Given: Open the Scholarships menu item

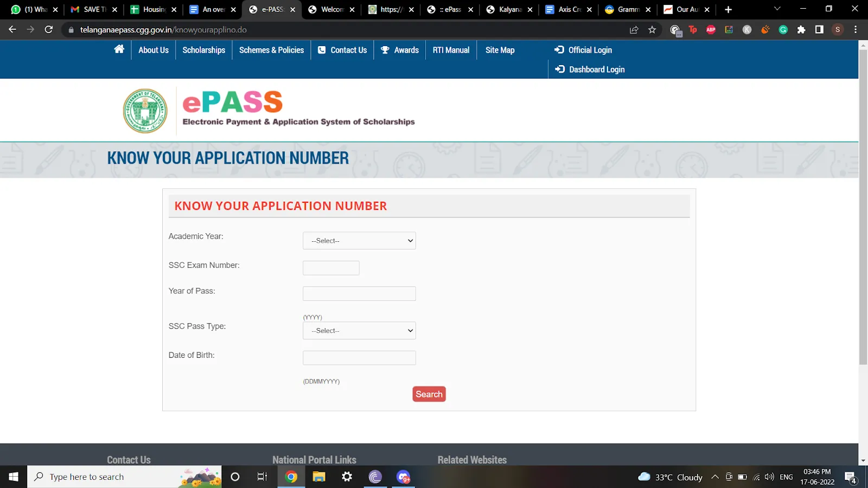Looking at the screenshot, I should coord(203,50).
